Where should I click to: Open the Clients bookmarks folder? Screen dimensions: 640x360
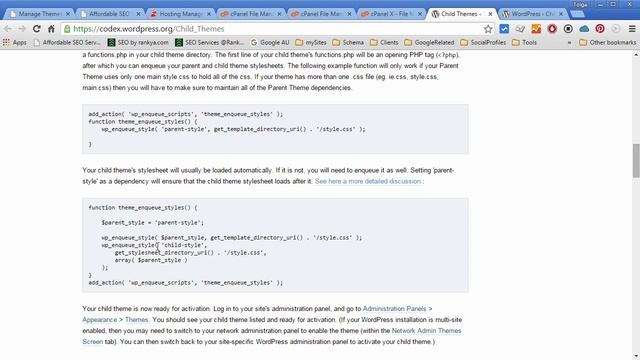pyautogui.click(x=384, y=42)
